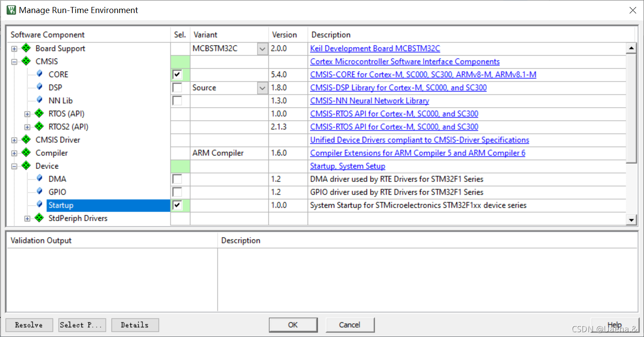Click the Keil app icon in title bar
Screen dimensions: 644x337
[x=11, y=10]
